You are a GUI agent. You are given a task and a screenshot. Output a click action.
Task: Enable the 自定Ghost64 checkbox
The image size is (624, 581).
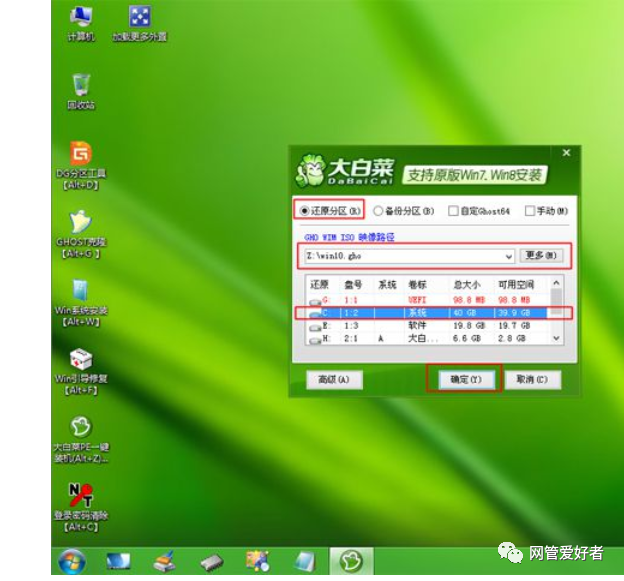479,211
